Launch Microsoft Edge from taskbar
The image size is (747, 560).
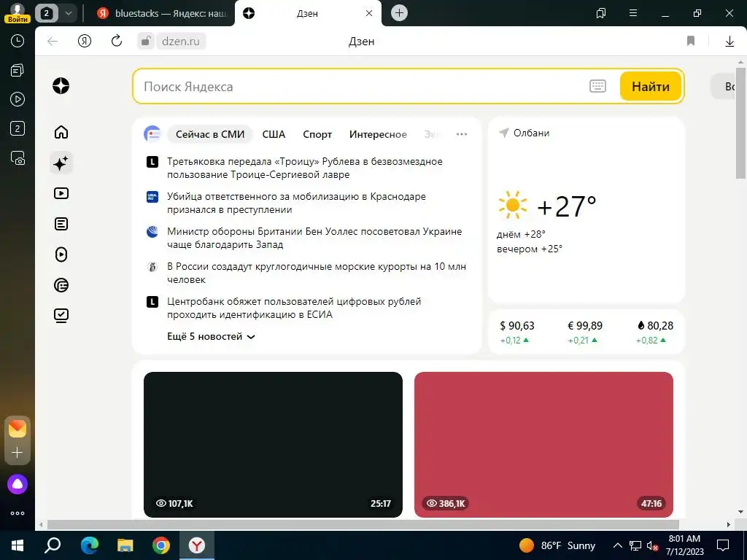click(89, 545)
